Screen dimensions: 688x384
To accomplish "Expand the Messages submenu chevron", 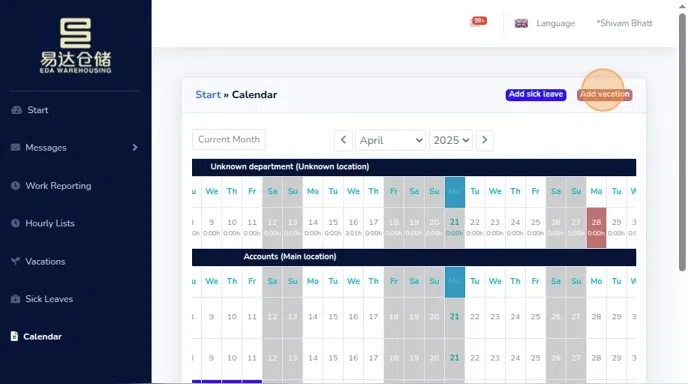I will point(135,147).
